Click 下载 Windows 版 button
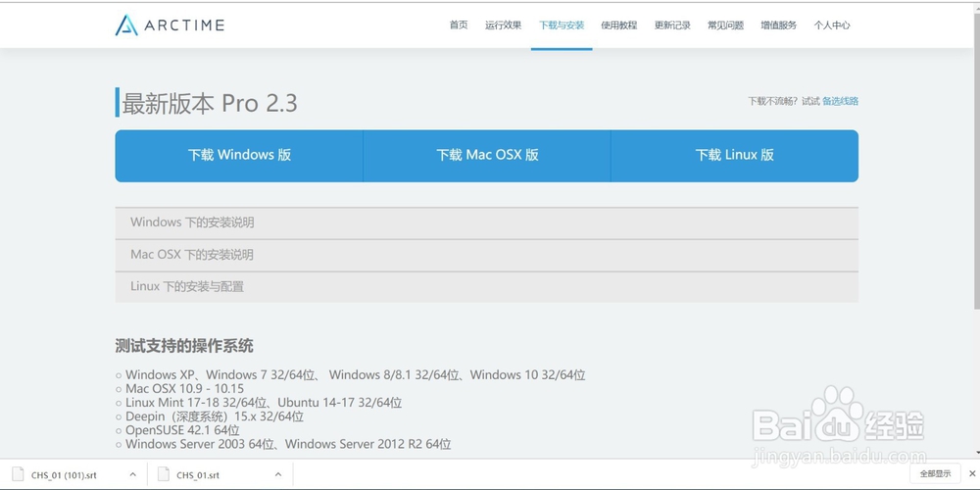Image resolution: width=980 pixels, height=490 pixels. click(x=239, y=156)
